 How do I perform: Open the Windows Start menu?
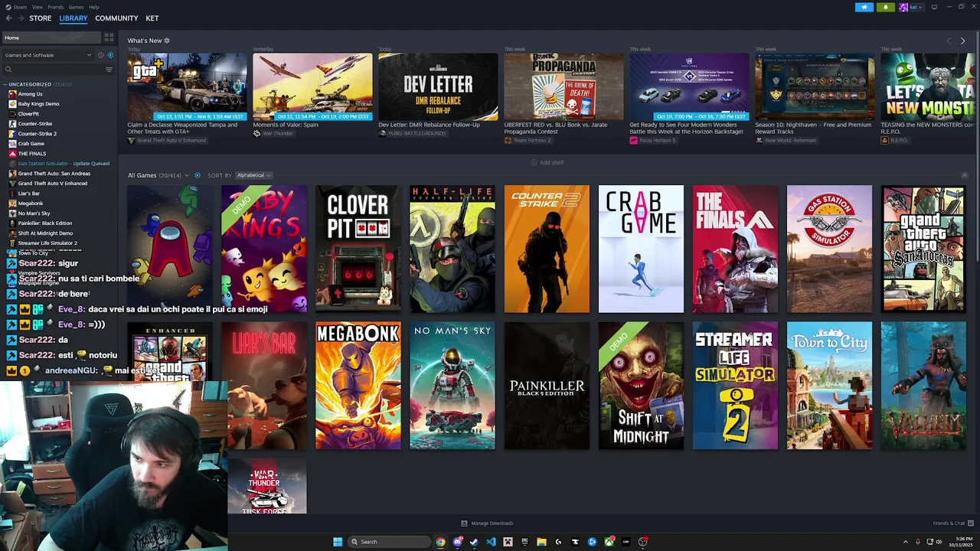[338, 542]
